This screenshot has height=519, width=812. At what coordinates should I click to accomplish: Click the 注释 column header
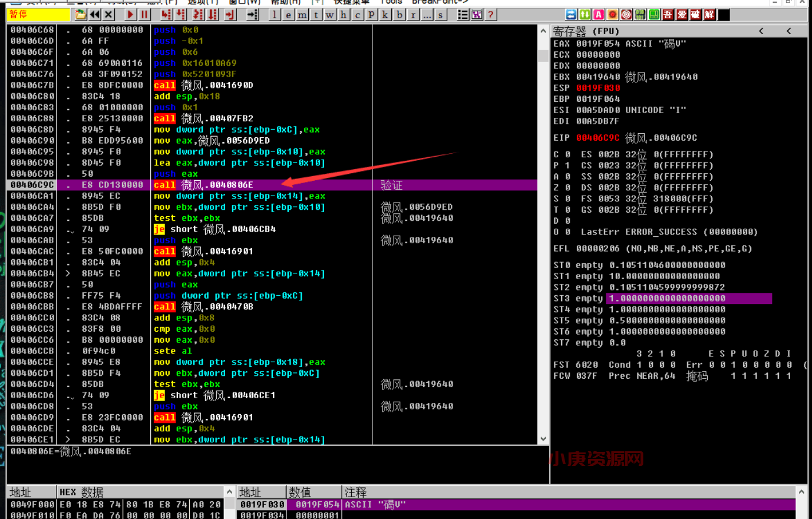[x=355, y=492]
